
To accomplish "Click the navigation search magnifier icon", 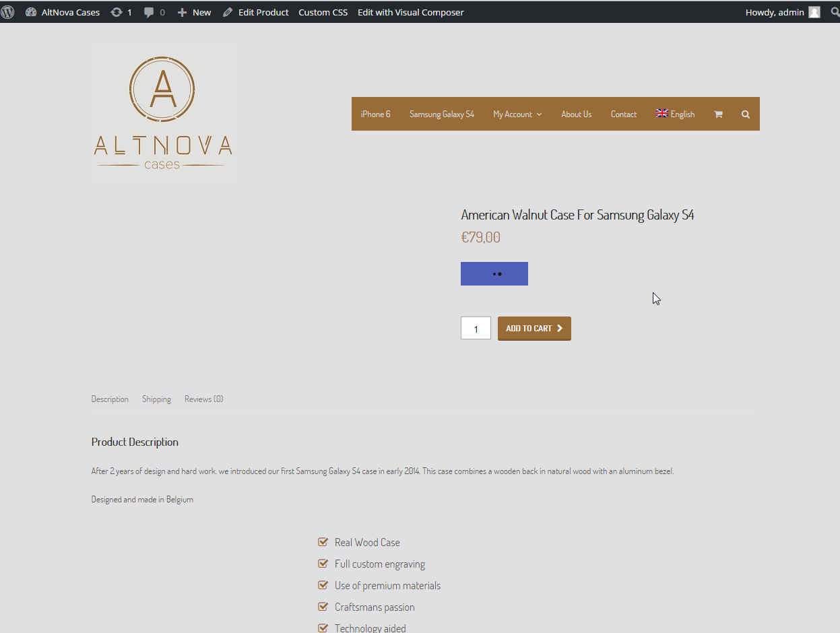I will coord(746,114).
